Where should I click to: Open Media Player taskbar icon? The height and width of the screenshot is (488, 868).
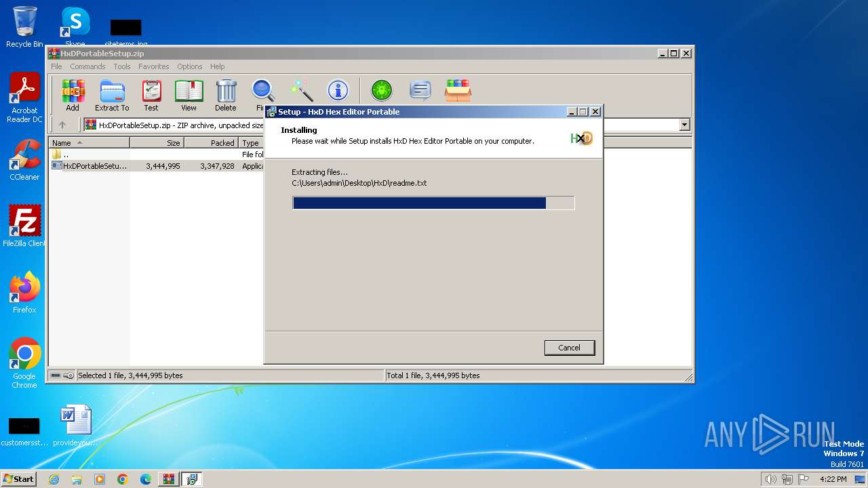coord(100,479)
